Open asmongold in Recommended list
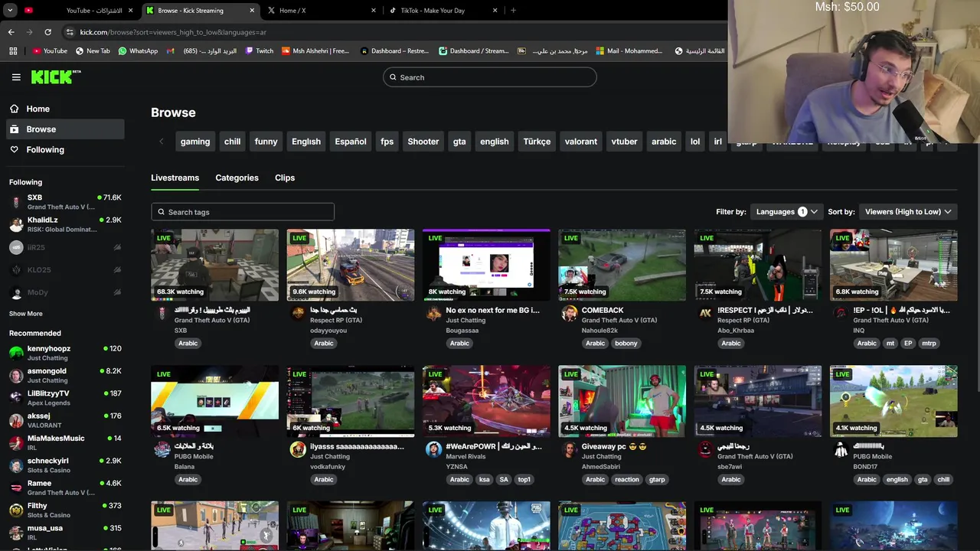 [65, 375]
